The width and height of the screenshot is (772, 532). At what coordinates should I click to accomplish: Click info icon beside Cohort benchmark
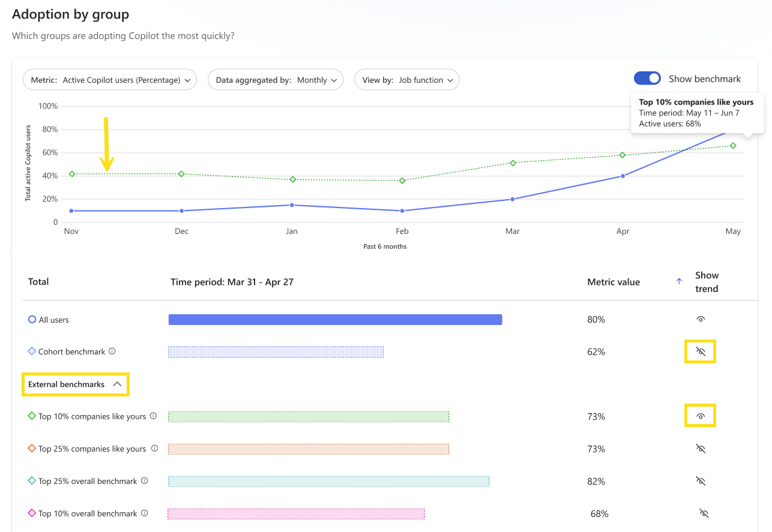coord(112,351)
